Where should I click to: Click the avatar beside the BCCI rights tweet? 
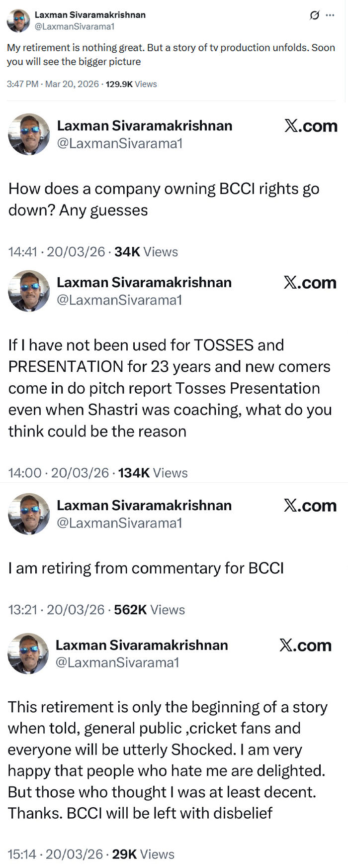[29, 134]
